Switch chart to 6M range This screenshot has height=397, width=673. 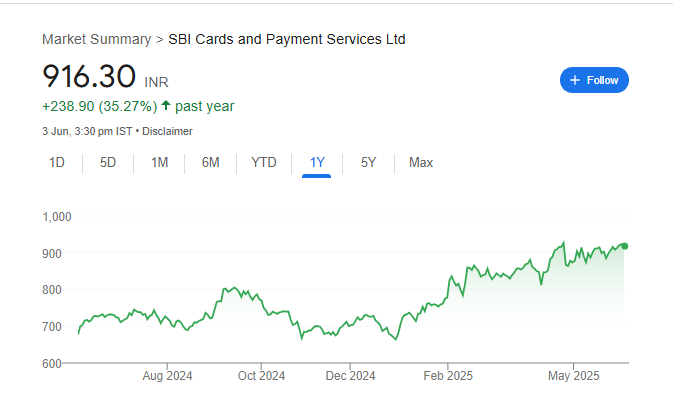click(210, 162)
